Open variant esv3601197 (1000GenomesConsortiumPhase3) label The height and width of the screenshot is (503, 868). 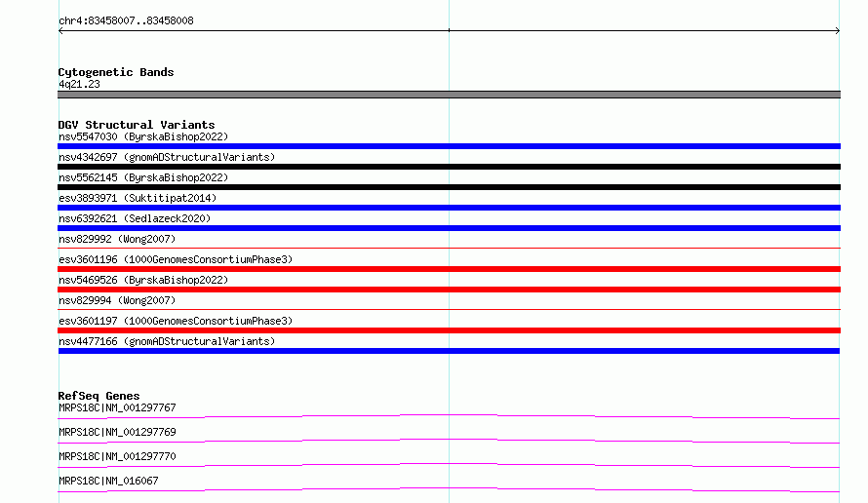pyautogui.click(x=176, y=321)
